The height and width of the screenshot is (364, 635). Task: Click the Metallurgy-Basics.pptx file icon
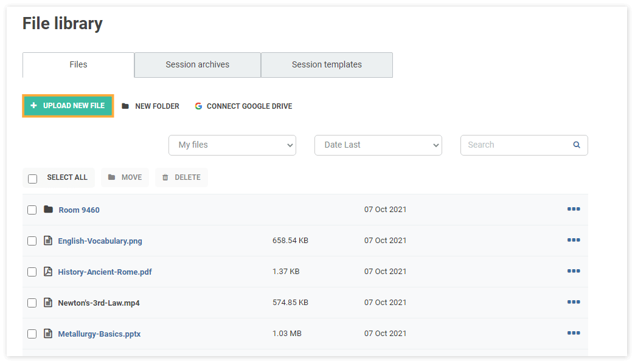tap(48, 334)
